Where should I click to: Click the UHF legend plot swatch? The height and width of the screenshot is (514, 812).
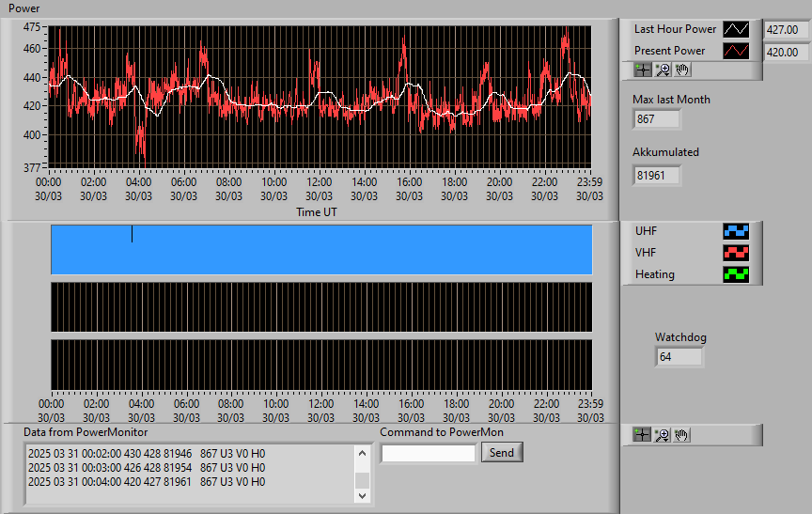(x=736, y=231)
